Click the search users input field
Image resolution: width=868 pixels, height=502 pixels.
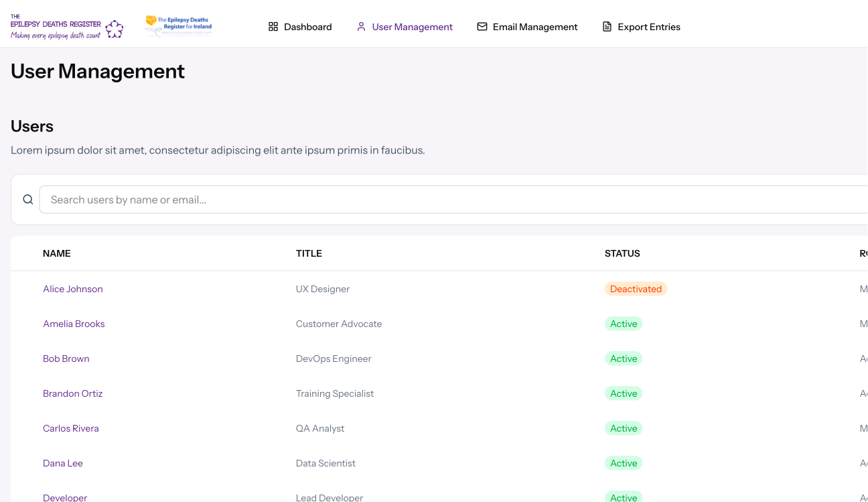[268, 199]
